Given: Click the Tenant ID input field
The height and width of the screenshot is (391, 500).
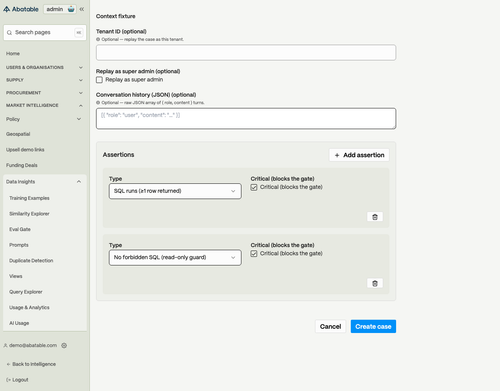Looking at the screenshot, I should pyautogui.click(x=246, y=53).
